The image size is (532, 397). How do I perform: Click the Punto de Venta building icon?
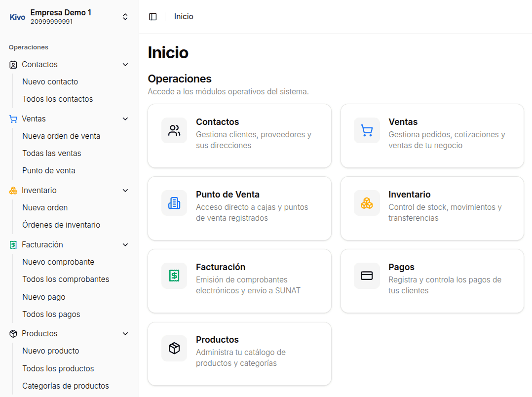pyautogui.click(x=174, y=203)
